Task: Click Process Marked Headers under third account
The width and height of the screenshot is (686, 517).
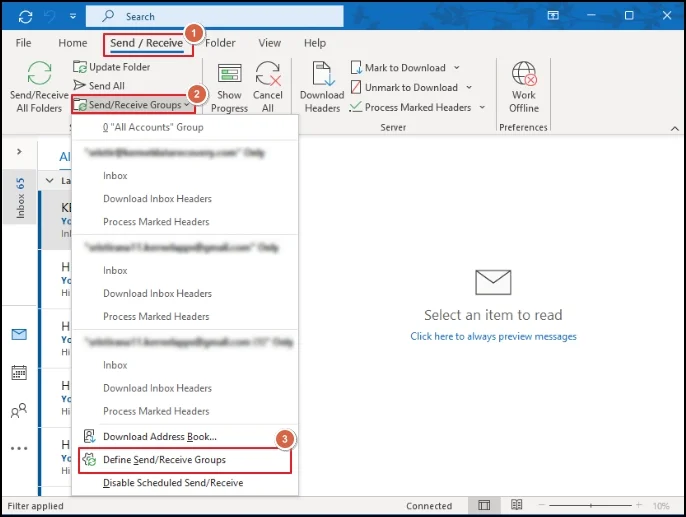Action: click(185, 411)
